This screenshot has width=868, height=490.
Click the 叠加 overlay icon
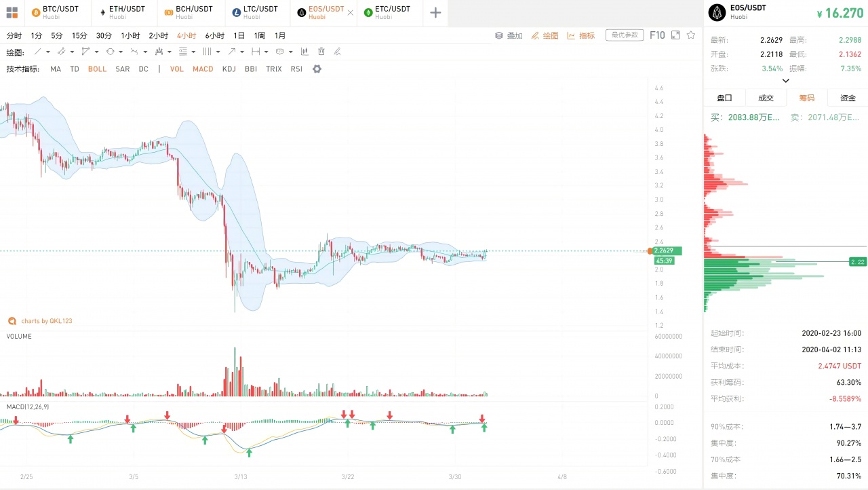click(x=499, y=35)
